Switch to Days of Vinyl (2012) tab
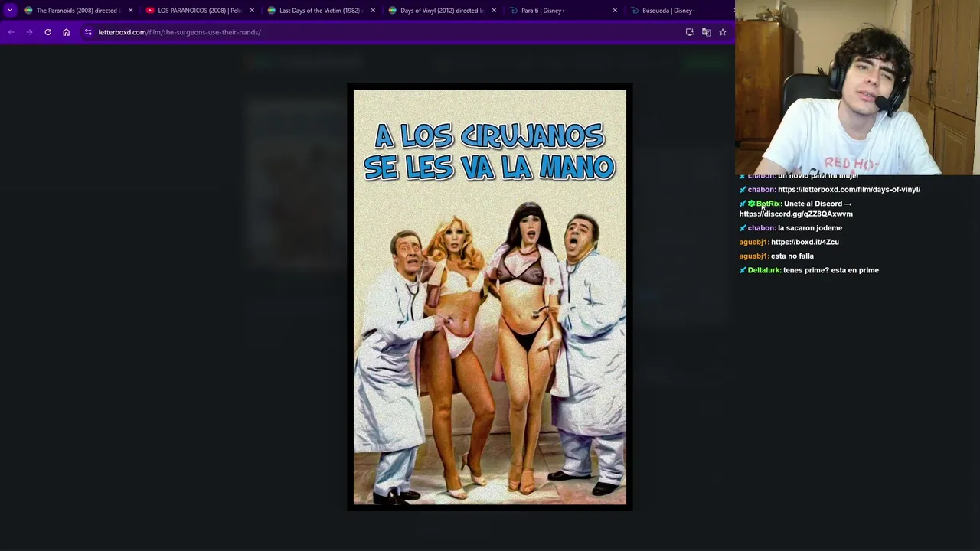This screenshot has height=551, width=980. click(x=436, y=11)
